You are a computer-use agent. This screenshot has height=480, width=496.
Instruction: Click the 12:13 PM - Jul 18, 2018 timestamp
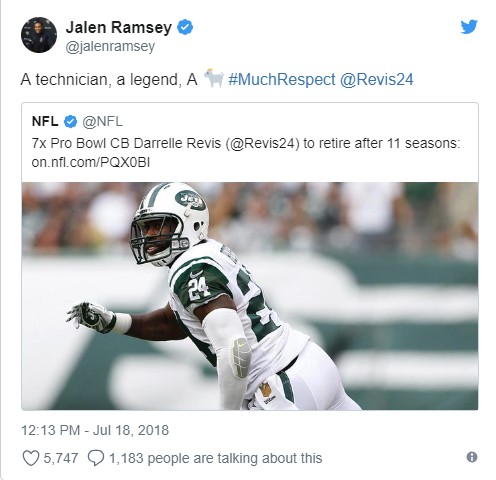[95, 430]
